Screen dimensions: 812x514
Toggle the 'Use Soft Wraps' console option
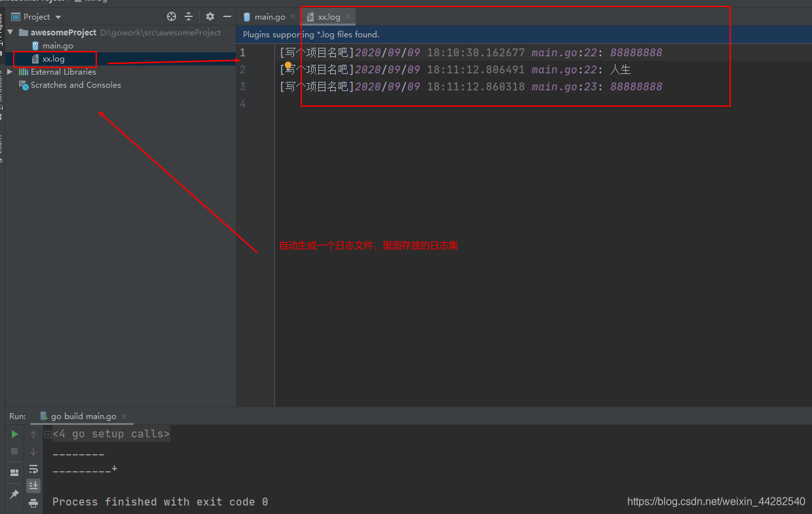pyautogui.click(x=33, y=468)
